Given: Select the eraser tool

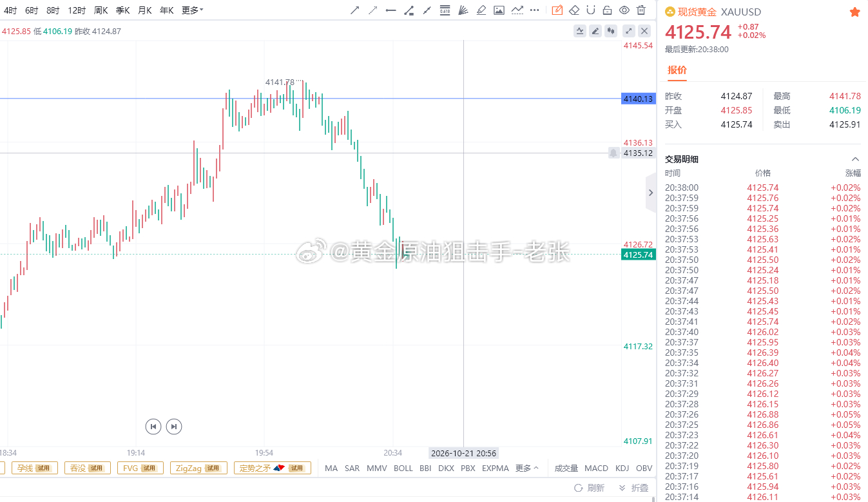Looking at the screenshot, I should tap(575, 10).
